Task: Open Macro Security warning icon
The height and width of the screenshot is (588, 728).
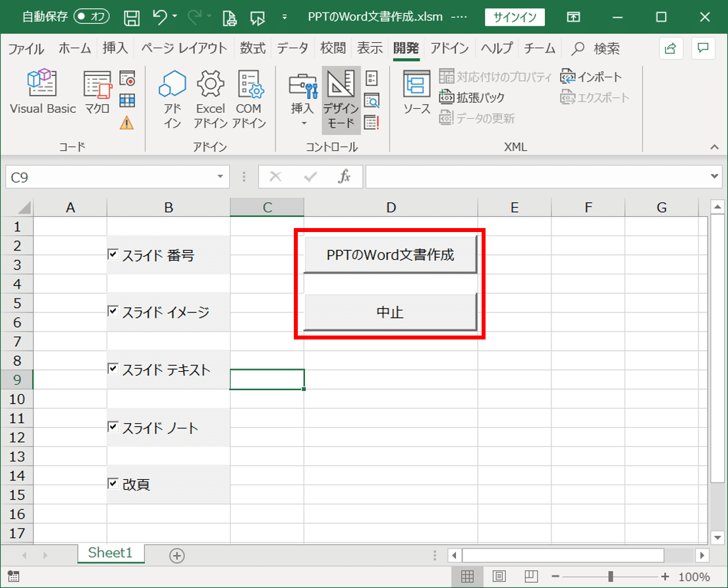Action: pyautogui.click(x=126, y=123)
